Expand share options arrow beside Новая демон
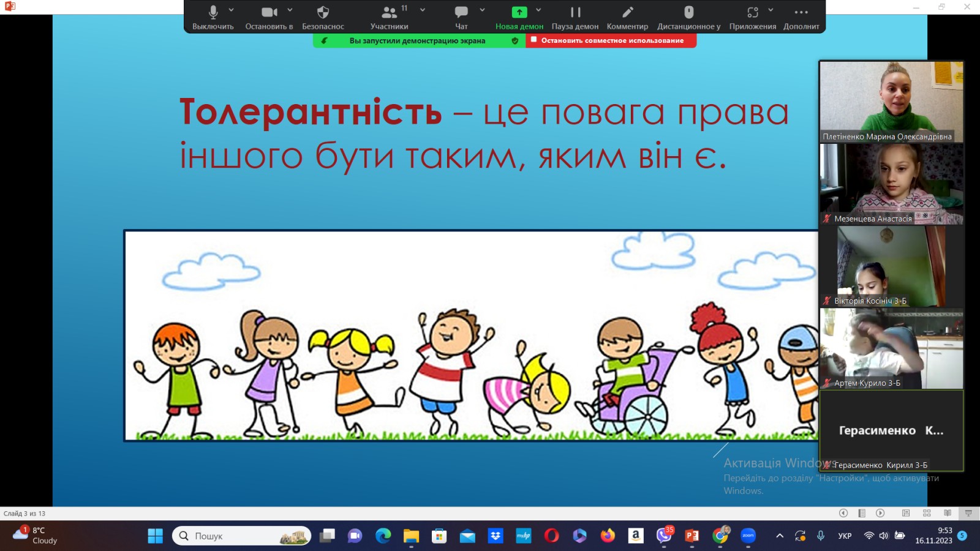Screen dimensions: 980x551 point(538,10)
